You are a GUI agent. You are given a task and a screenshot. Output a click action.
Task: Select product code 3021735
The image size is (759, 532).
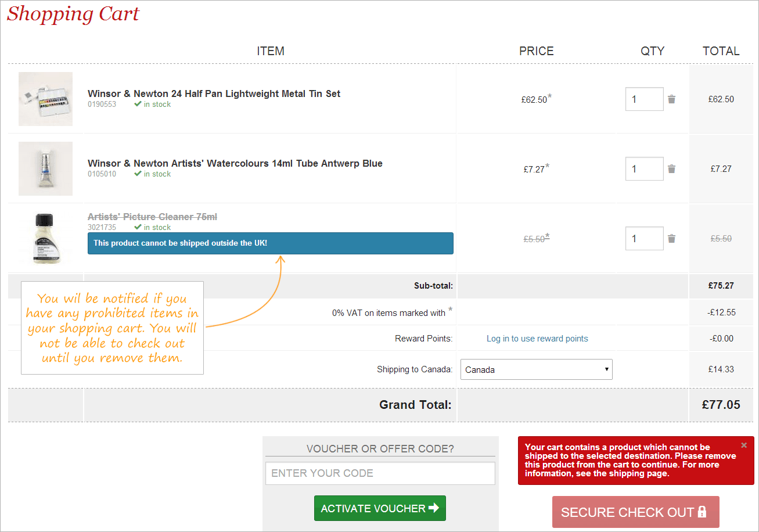click(102, 228)
